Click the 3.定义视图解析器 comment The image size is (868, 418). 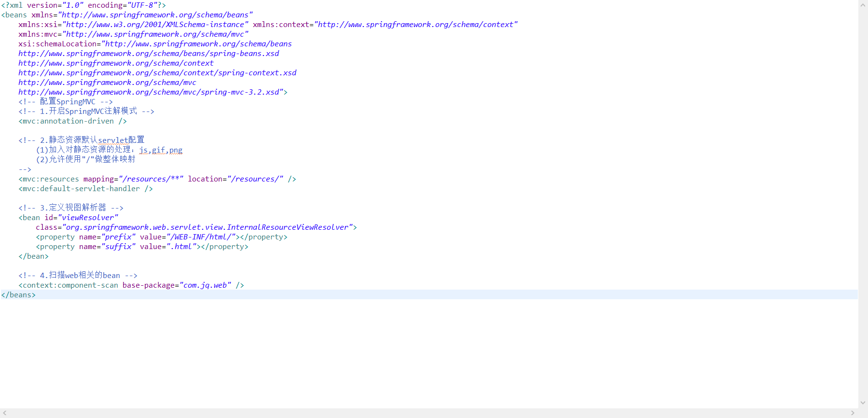point(71,208)
